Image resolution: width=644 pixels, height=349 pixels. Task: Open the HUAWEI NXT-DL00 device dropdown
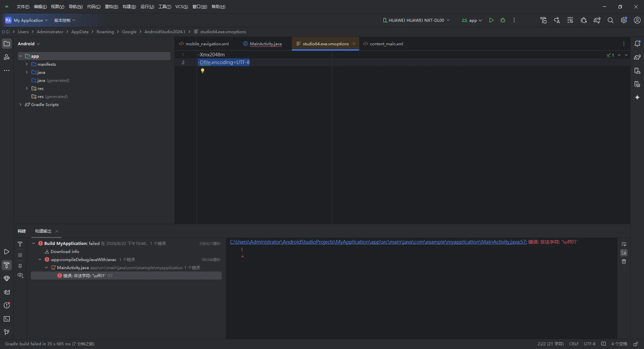coord(416,20)
